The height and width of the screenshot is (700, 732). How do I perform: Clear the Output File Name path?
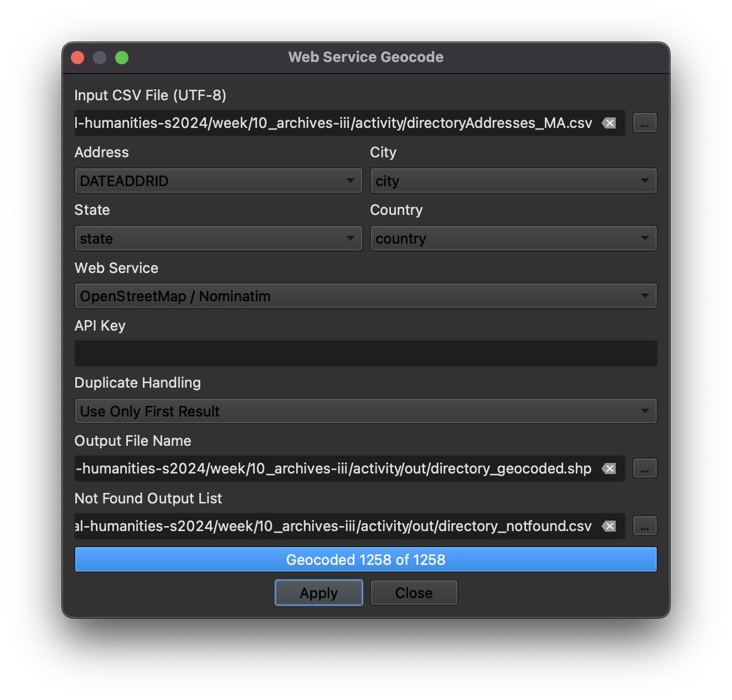(x=609, y=469)
